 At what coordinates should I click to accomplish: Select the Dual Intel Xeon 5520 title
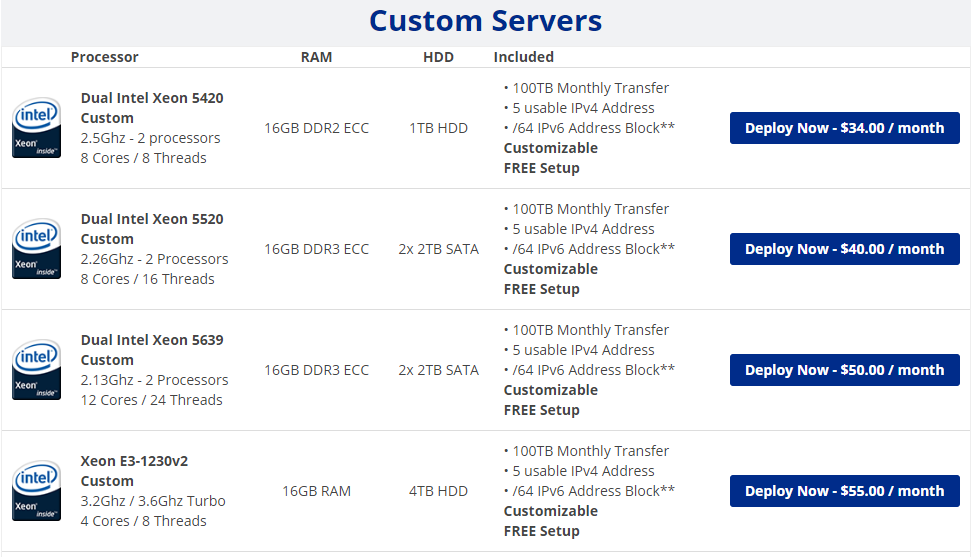click(x=152, y=219)
